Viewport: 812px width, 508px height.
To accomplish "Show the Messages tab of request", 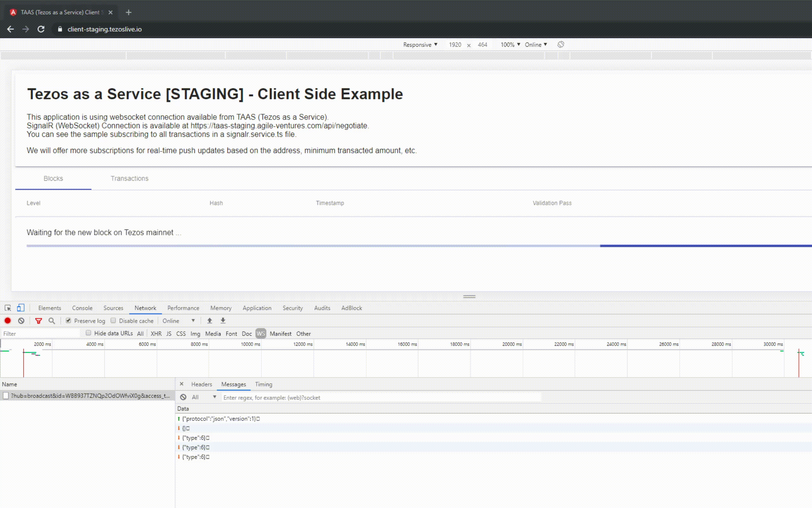I will 233,384.
